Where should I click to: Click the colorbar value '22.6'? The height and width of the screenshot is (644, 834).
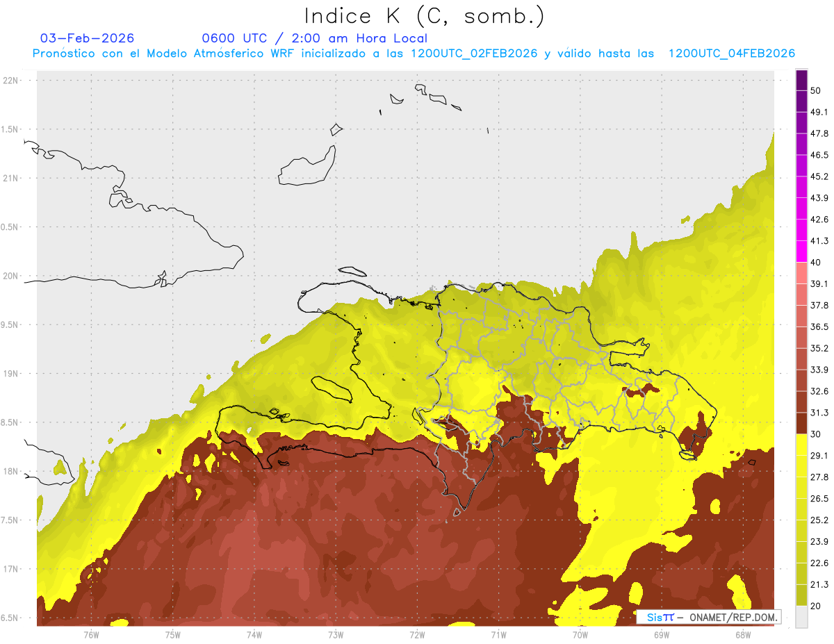click(819, 563)
